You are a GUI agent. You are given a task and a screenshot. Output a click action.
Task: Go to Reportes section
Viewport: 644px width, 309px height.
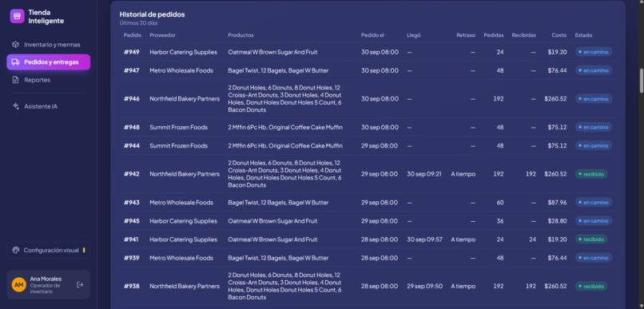pyautogui.click(x=49, y=80)
